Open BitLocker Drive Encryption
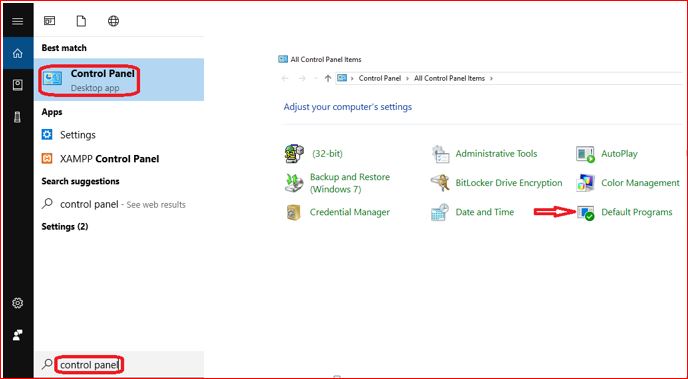688x379 pixels. click(x=509, y=183)
